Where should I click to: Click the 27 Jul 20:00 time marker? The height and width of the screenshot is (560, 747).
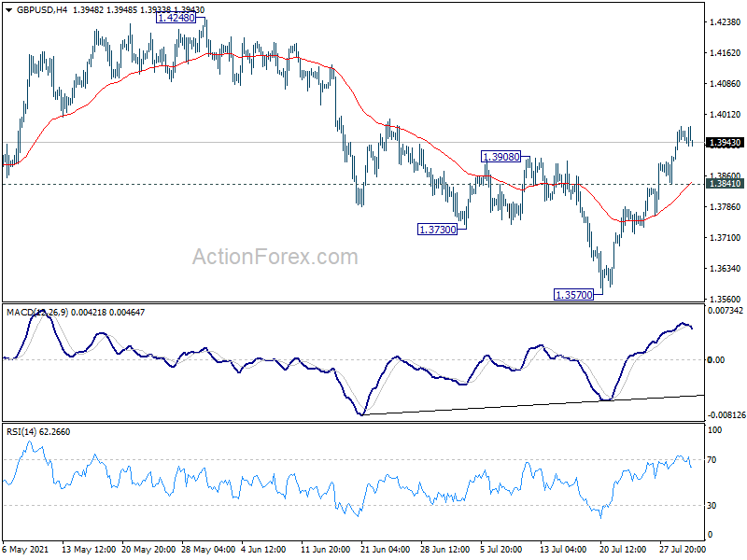(683, 549)
